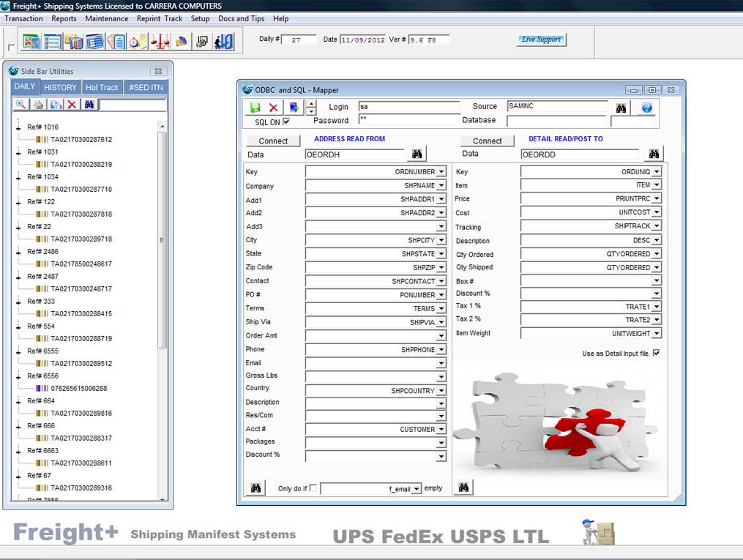Tick the small checkbox left of the main toolbar
Screen dimensions: 743x560
(12, 47)
